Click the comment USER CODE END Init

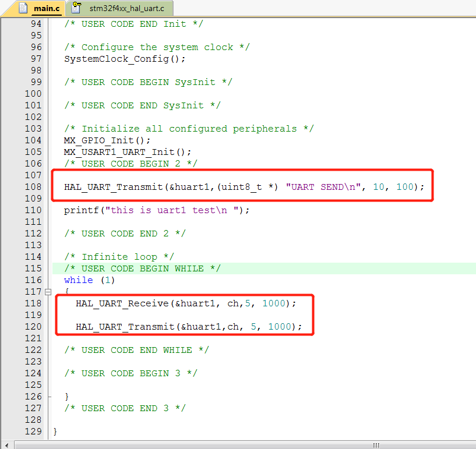point(133,24)
